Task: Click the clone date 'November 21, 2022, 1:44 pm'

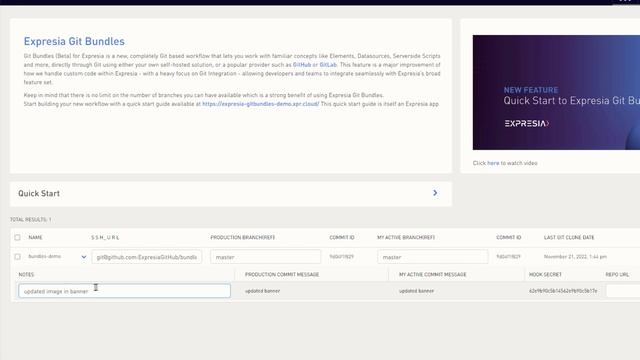Action: point(575,257)
